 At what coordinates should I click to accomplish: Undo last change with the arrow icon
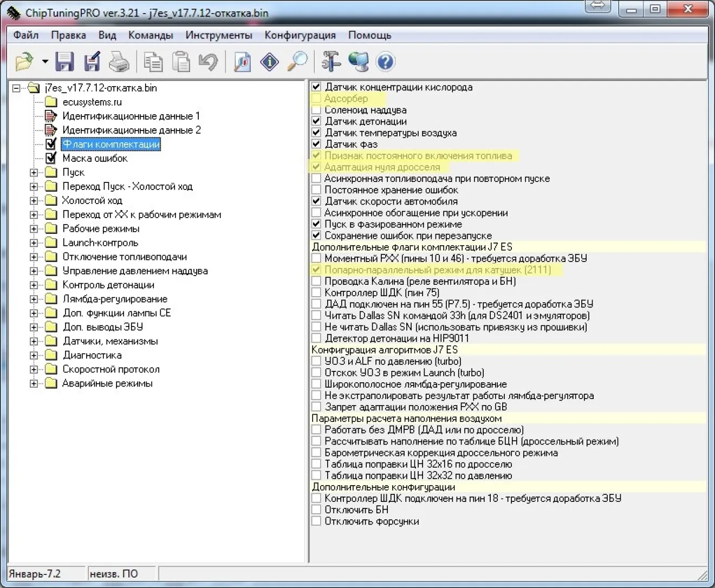pyautogui.click(x=208, y=62)
